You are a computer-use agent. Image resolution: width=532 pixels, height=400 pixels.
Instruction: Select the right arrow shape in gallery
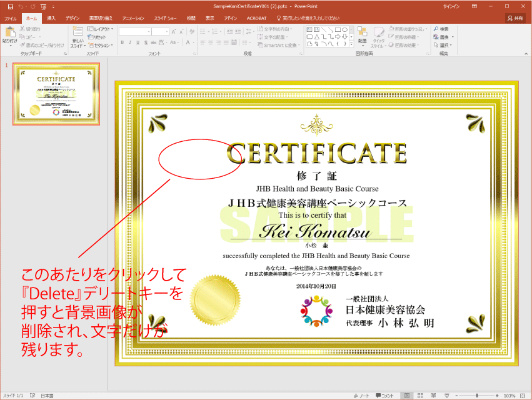click(338, 37)
